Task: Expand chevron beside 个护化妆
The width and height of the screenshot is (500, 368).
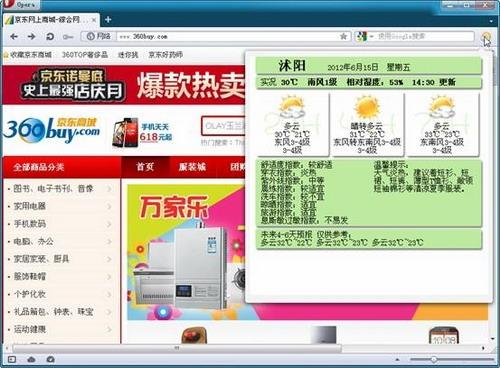Action: click(x=109, y=295)
